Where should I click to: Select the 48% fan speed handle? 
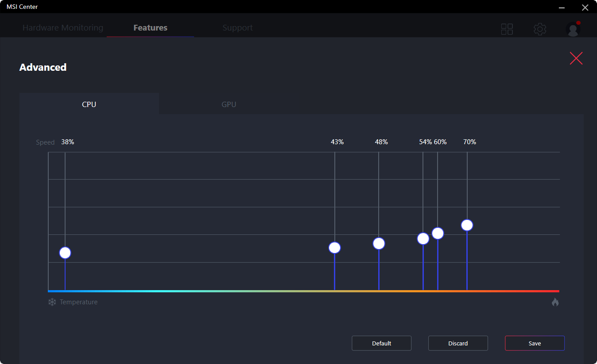[x=379, y=244]
